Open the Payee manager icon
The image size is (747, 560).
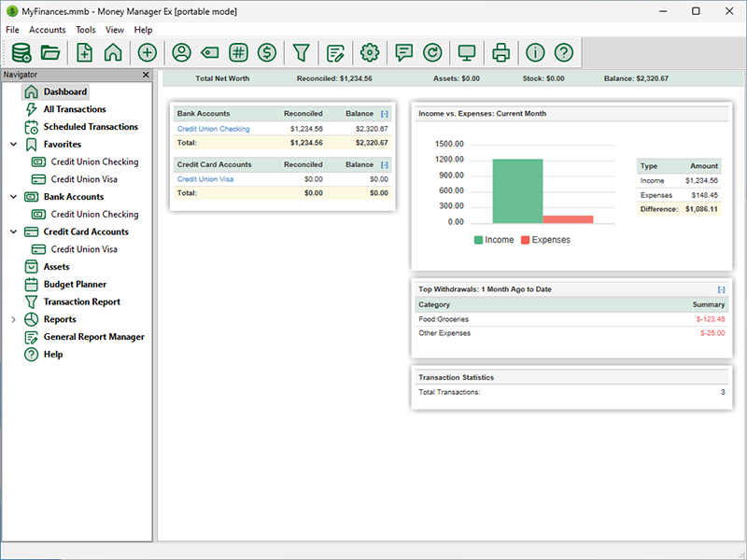[x=182, y=52]
